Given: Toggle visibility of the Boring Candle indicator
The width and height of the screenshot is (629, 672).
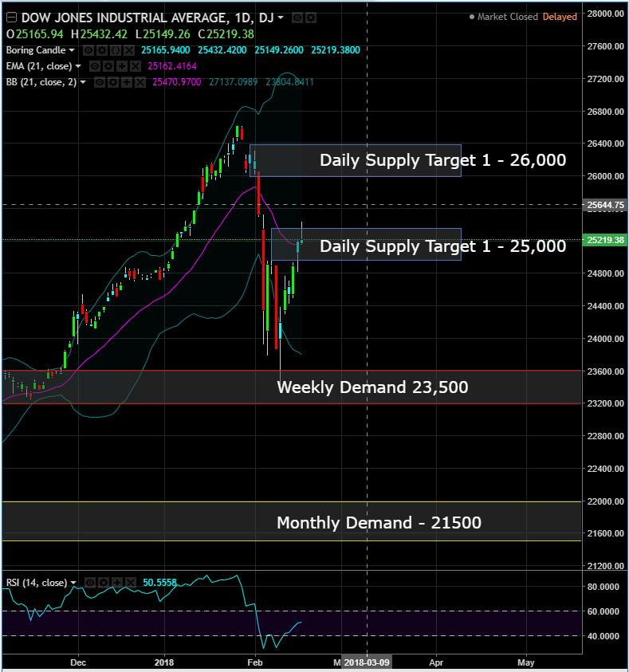Looking at the screenshot, I should [88, 50].
